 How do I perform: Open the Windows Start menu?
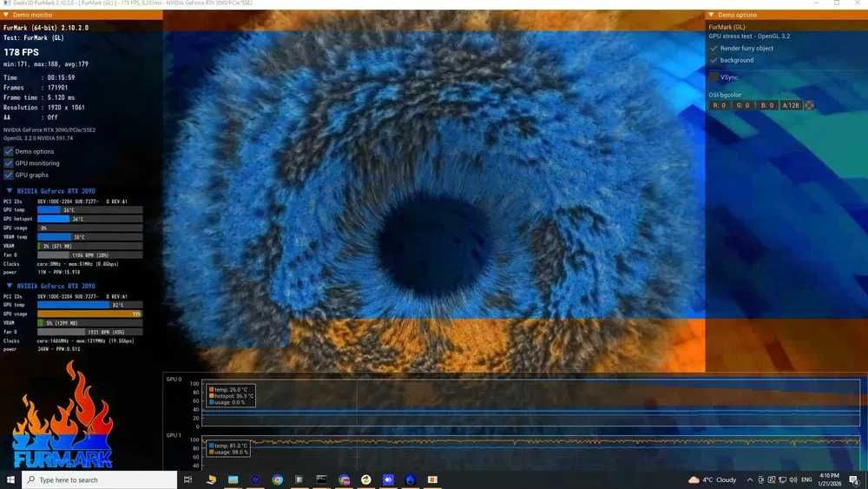pos(10,479)
